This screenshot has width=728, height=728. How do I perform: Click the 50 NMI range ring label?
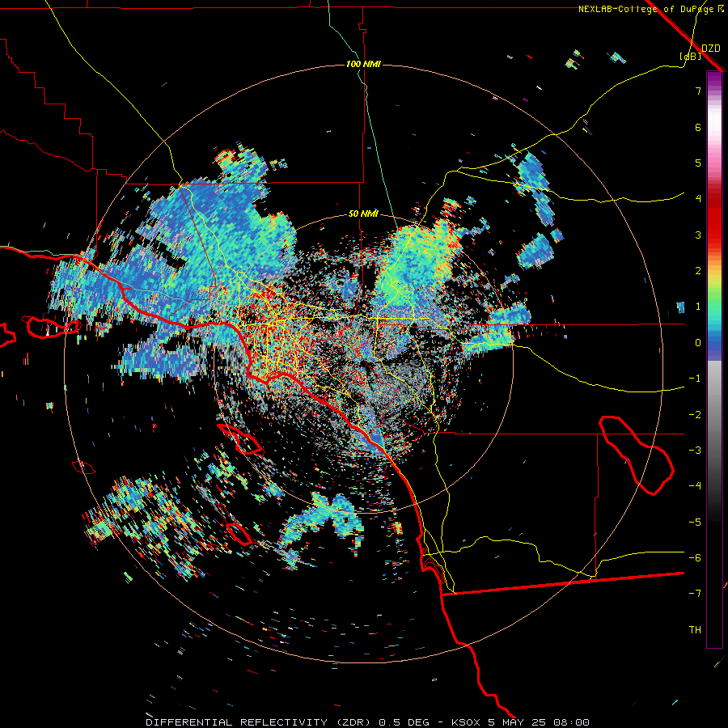point(363,214)
